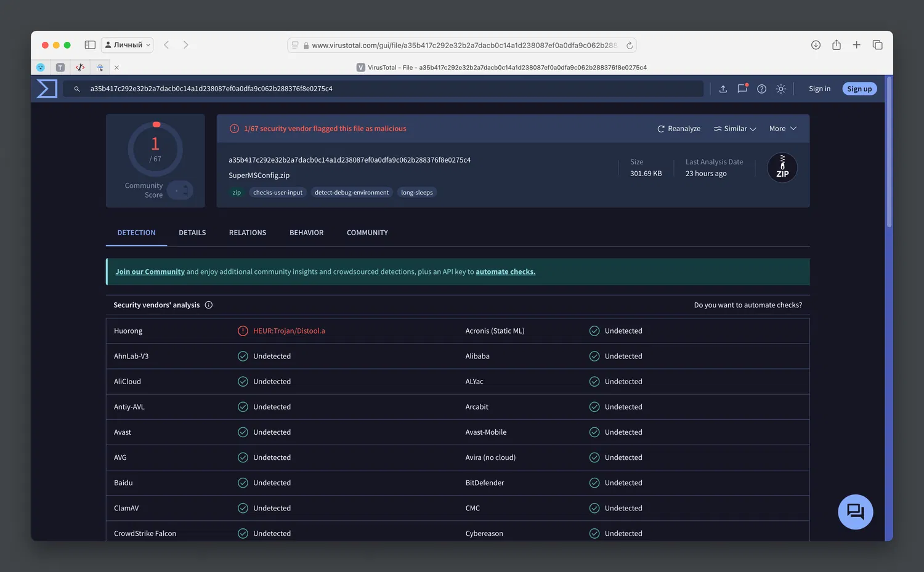Click the upload file icon
The image size is (924, 572).
pyautogui.click(x=723, y=89)
